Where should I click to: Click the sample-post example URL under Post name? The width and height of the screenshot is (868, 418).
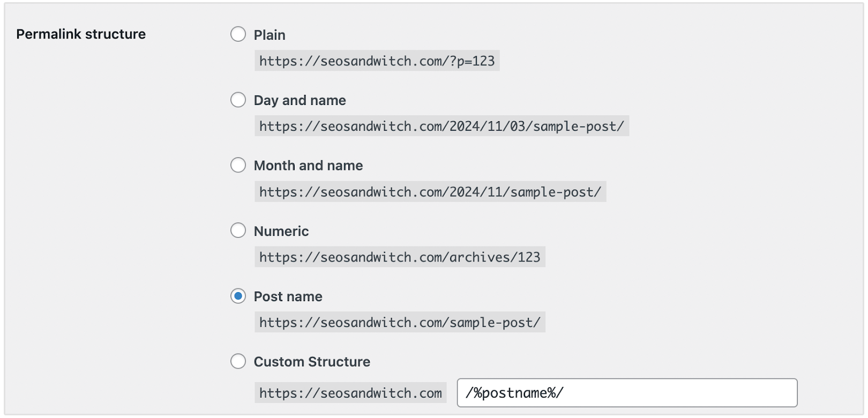pos(399,322)
